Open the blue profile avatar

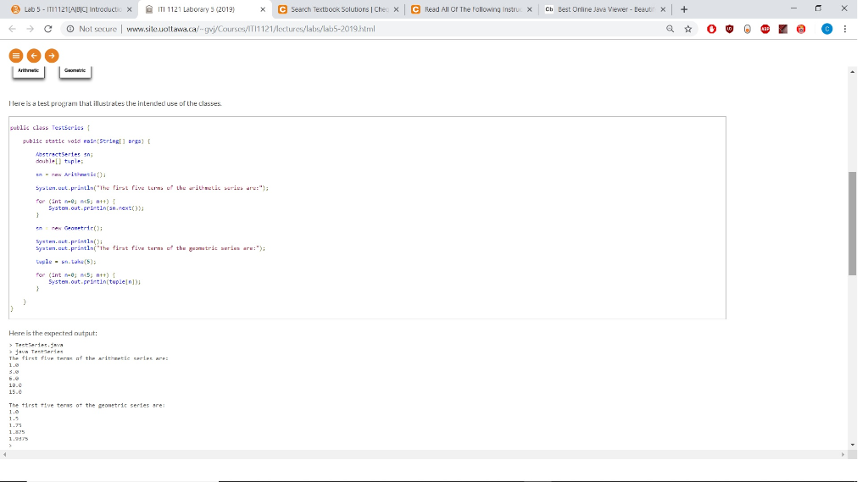pos(826,29)
